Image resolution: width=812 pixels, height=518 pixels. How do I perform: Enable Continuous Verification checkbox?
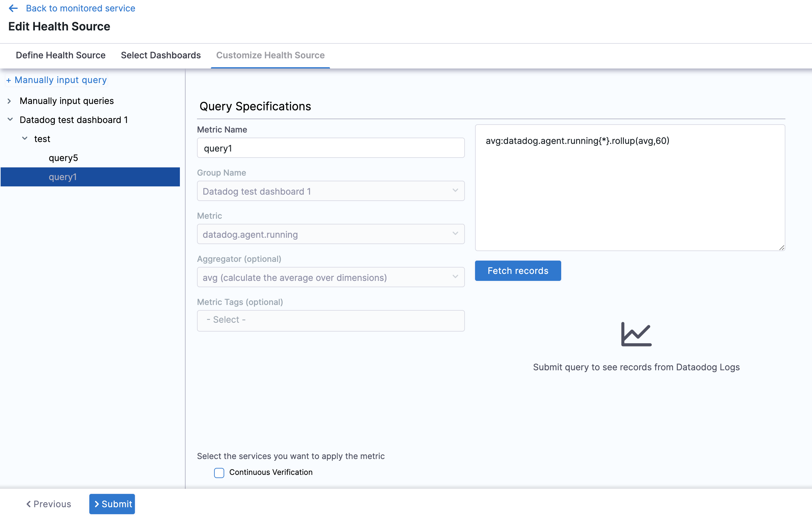tap(219, 472)
